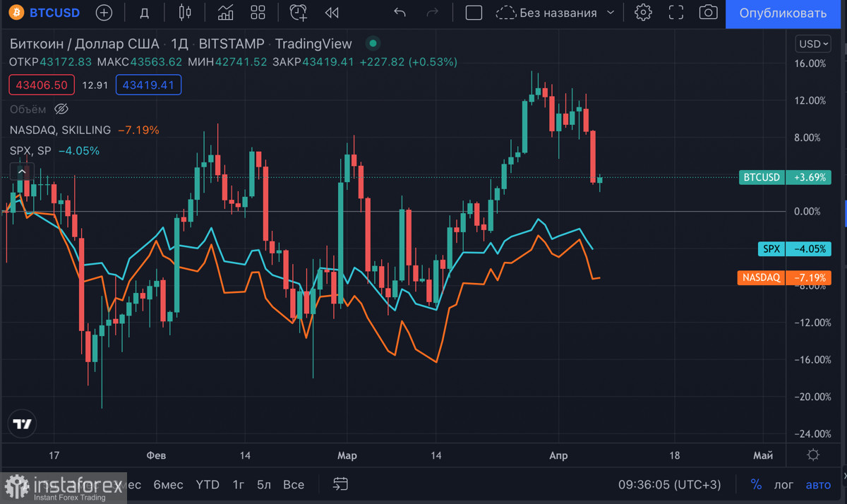This screenshot has height=504, width=847.
Task: Open the chart layout selector
Action: click(x=474, y=13)
